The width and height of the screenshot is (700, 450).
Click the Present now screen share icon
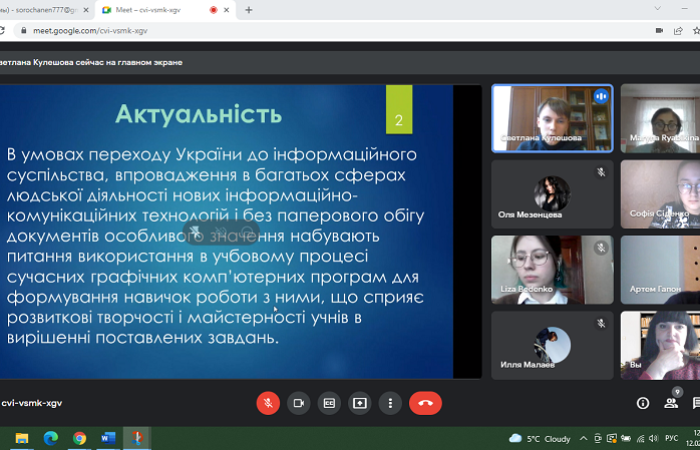[x=359, y=403]
